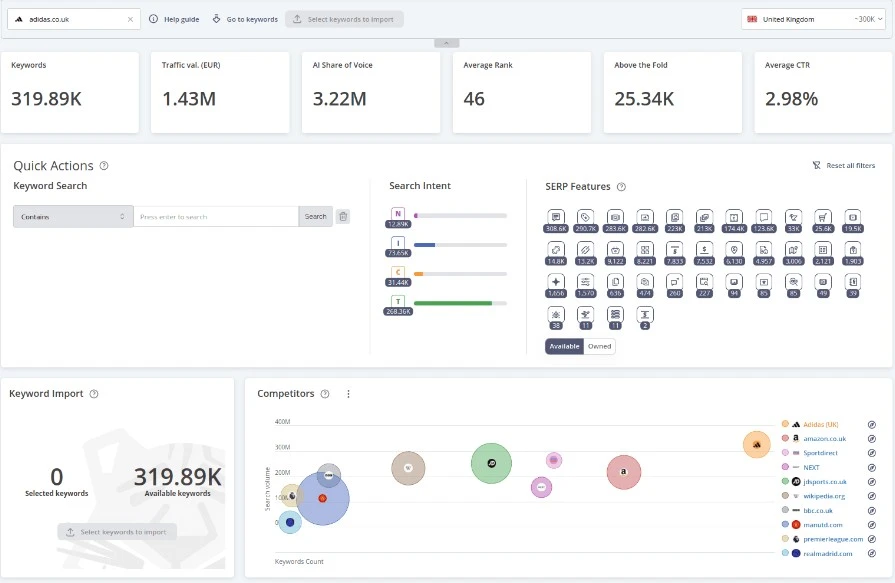Image resolution: width=895 pixels, height=583 pixels.
Task: Open the Quick Actions help tooltip icon
Action: (104, 166)
